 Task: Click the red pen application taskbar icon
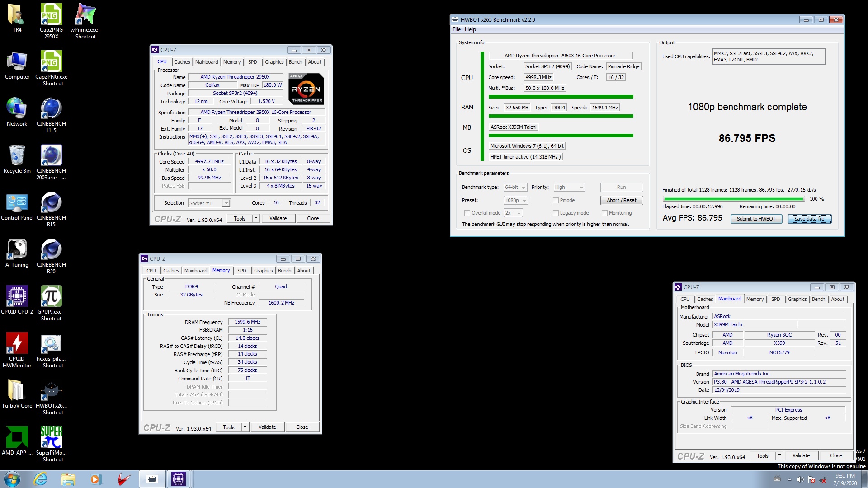[x=124, y=479]
